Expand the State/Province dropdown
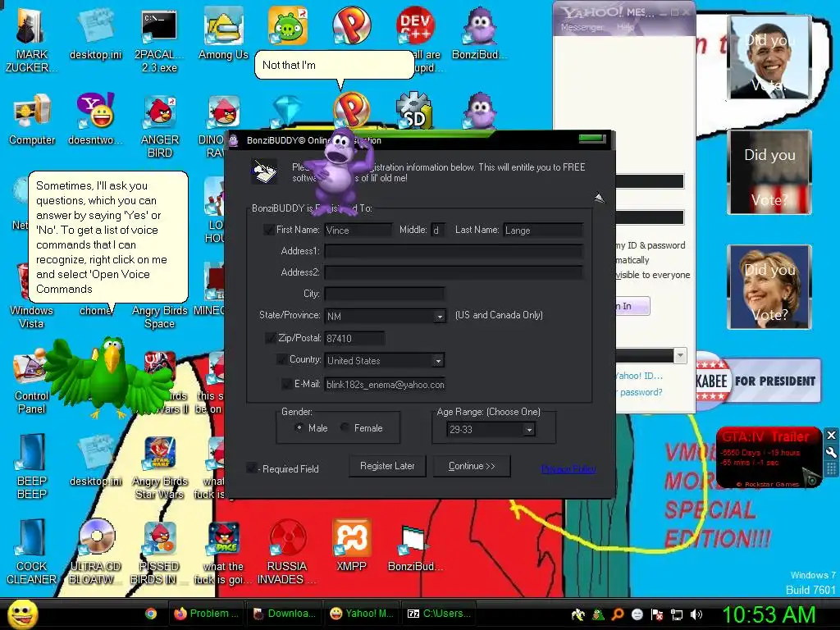This screenshot has width=840, height=630. (440, 316)
